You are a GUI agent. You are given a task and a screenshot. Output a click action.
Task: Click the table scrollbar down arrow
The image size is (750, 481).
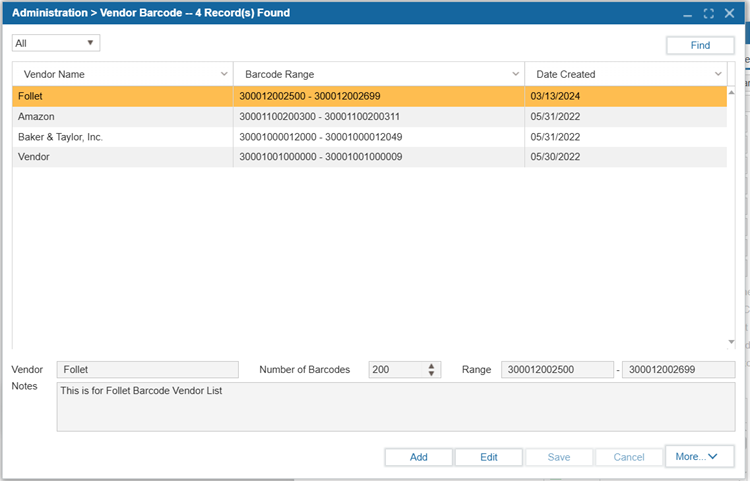tap(731, 341)
